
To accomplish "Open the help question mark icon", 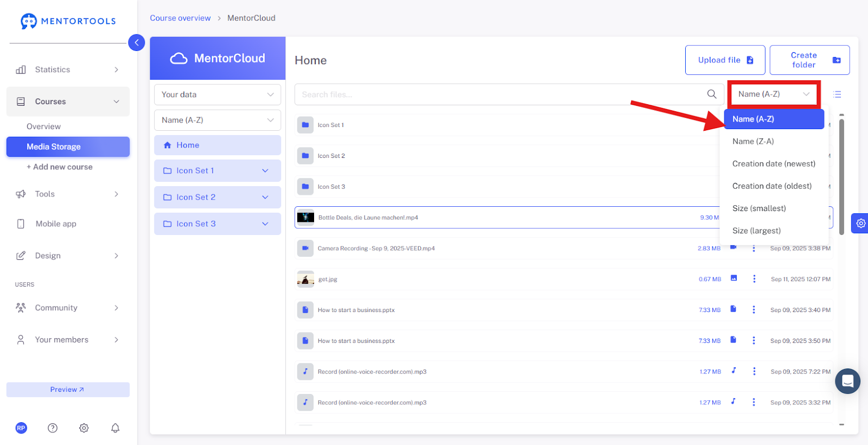I will click(53, 428).
